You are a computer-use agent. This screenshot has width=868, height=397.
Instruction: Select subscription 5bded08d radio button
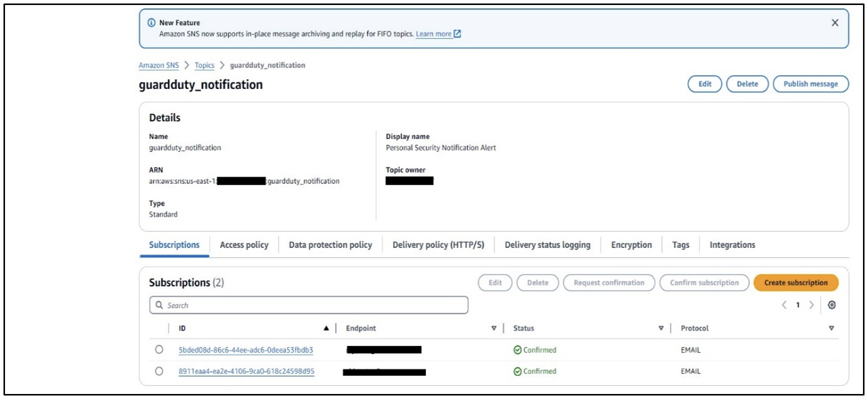point(159,349)
